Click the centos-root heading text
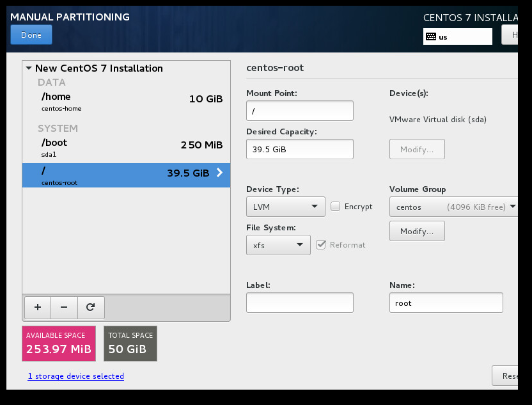 (x=275, y=68)
